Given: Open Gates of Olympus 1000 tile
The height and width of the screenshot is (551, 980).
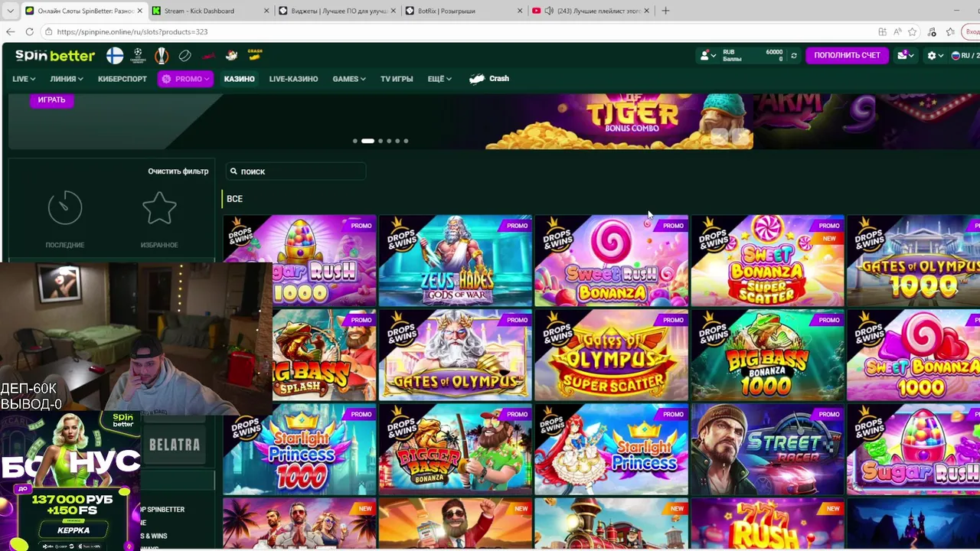Looking at the screenshot, I should pyautogui.click(x=913, y=260).
